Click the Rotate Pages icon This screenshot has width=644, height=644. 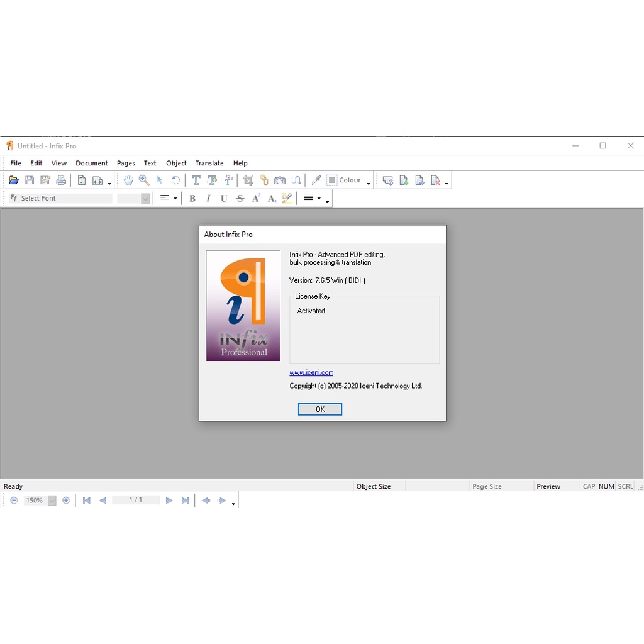click(x=387, y=180)
